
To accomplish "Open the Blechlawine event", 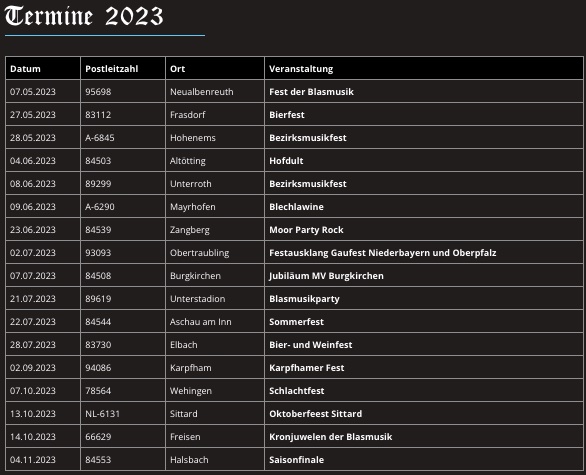I will coord(296,207).
